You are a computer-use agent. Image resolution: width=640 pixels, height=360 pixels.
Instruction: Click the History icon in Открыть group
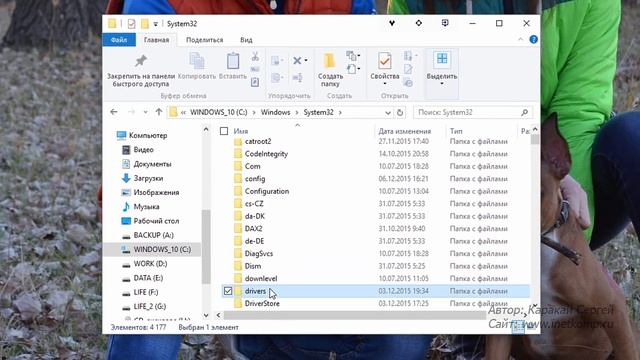pos(408,82)
